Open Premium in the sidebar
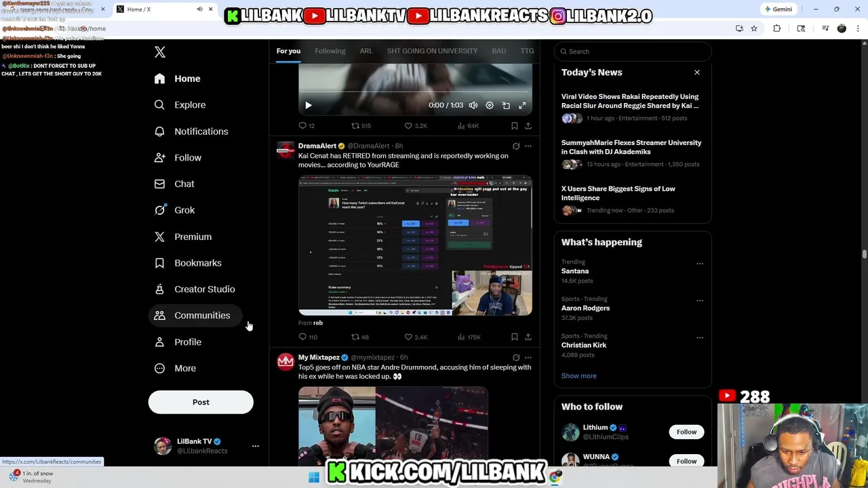This screenshot has width=868, height=488. coord(183,237)
